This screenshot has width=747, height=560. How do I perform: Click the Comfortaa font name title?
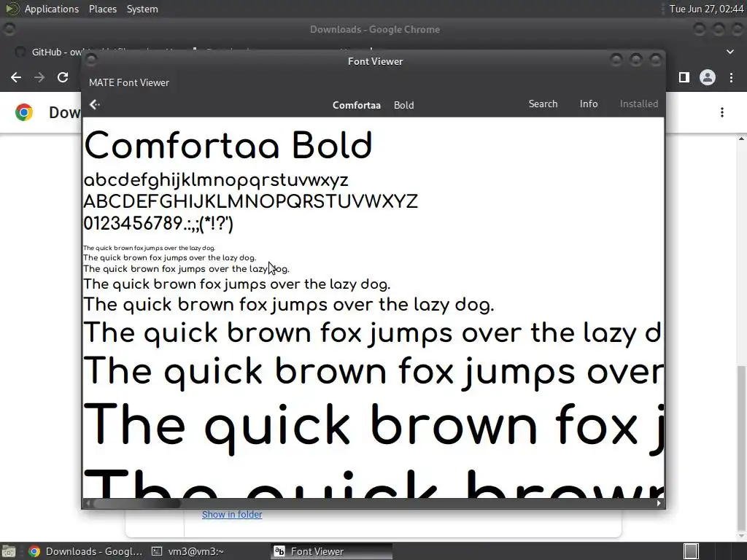point(356,105)
